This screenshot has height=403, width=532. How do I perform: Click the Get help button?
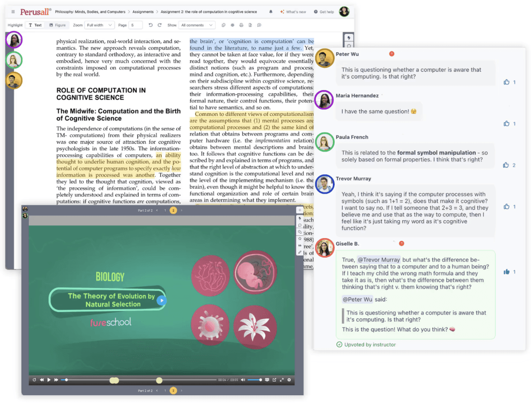pos(324,12)
